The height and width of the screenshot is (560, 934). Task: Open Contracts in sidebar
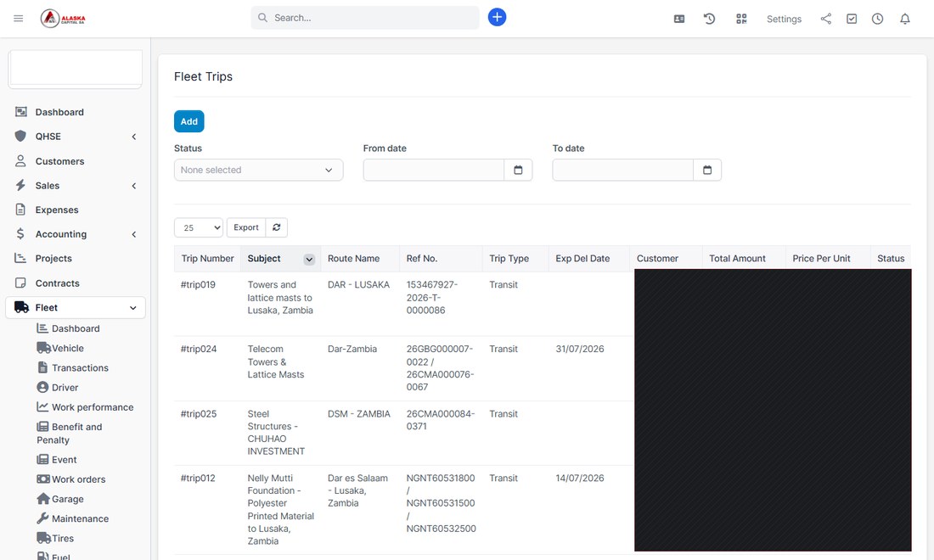pyautogui.click(x=57, y=283)
